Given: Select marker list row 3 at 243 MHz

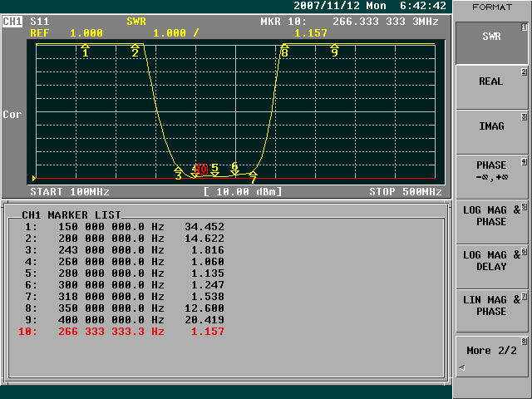Looking at the screenshot, I should tap(124, 250).
